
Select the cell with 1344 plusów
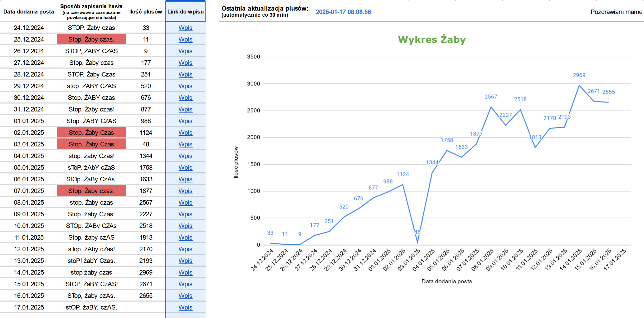coord(146,156)
